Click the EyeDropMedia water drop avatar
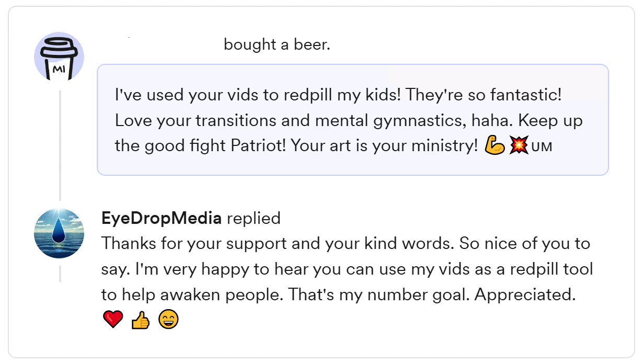Screen dimensions: 644x363 click(x=59, y=233)
